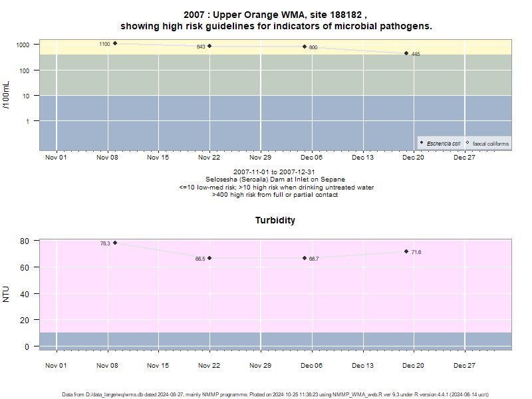Click the Dec 13 label under the turbidity chart
The image size is (532, 399).
click(x=362, y=365)
